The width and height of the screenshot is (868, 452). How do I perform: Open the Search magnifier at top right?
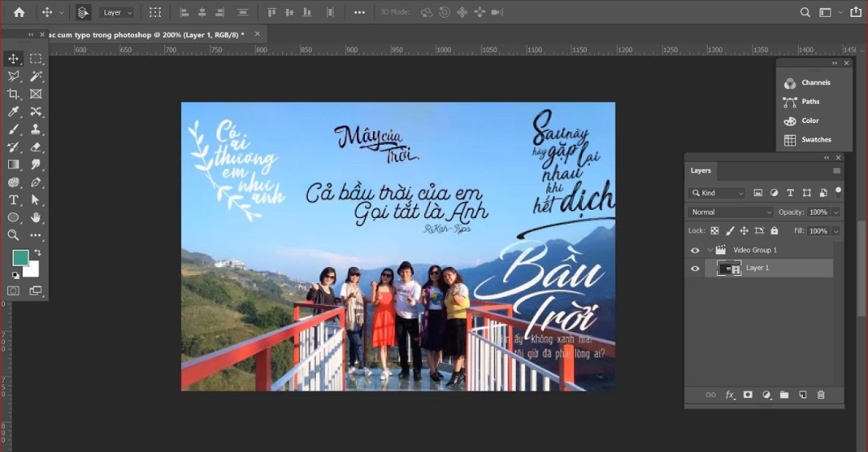pyautogui.click(x=805, y=12)
